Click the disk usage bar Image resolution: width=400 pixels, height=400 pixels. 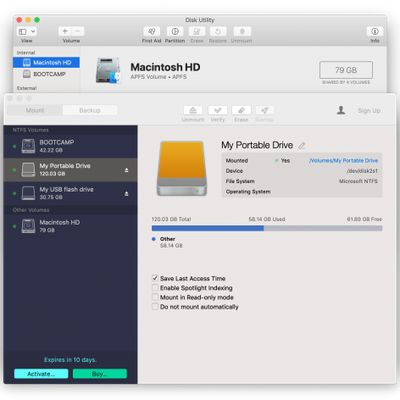pos(267,228)
